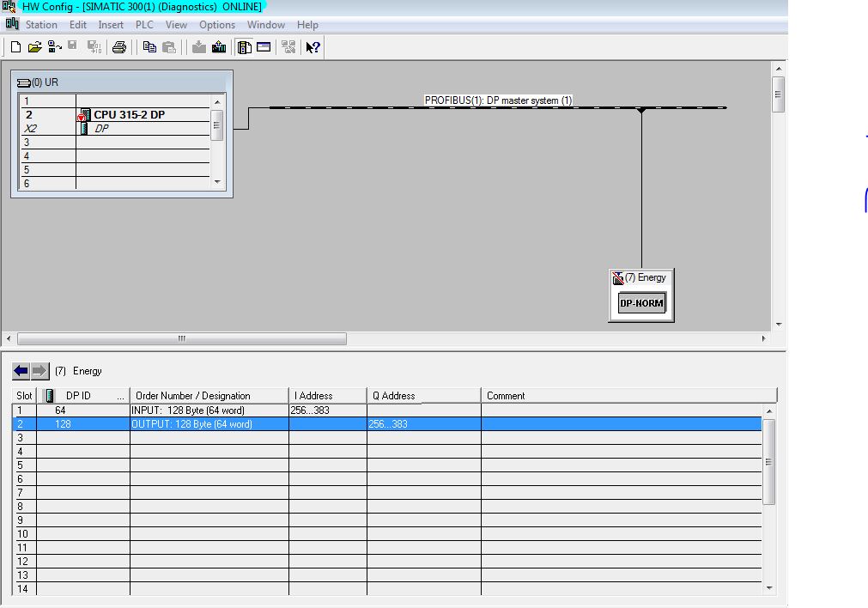
Task: Click the Open folder toolbar icon
Action: 34,47
